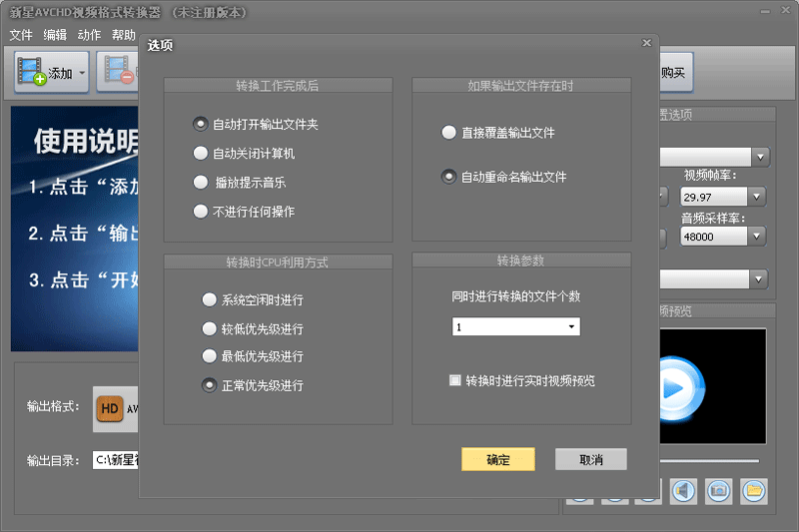Confirm options with 确定 button

tap(497, 459)
